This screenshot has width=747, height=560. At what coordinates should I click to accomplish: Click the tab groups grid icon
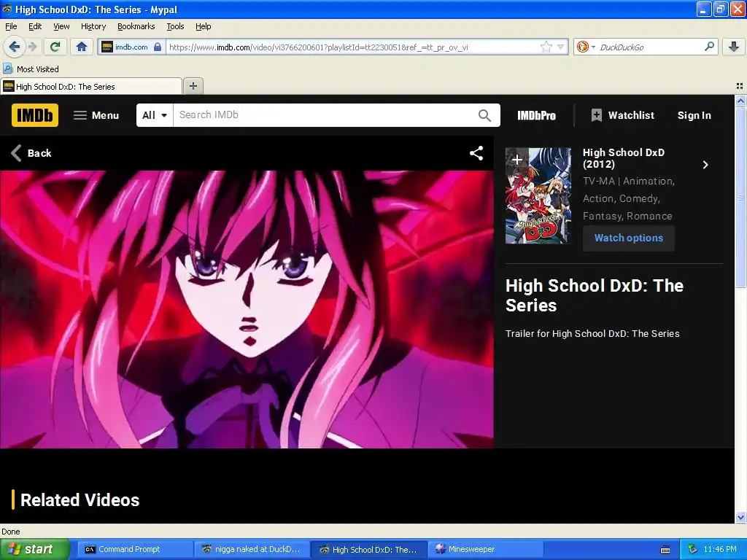point(740,86)
